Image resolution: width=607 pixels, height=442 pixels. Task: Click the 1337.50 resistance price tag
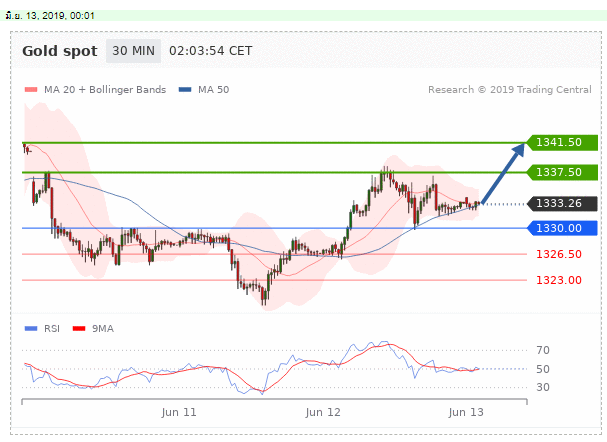pos(562,172)
